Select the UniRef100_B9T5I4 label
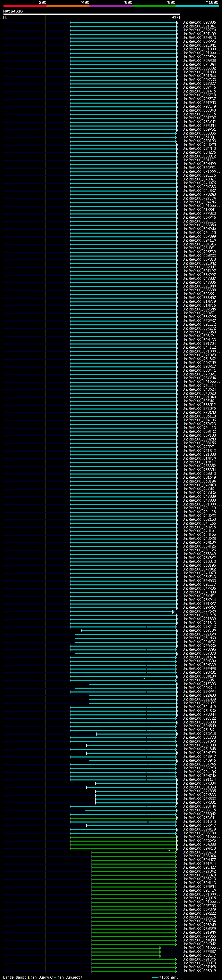 199,657
